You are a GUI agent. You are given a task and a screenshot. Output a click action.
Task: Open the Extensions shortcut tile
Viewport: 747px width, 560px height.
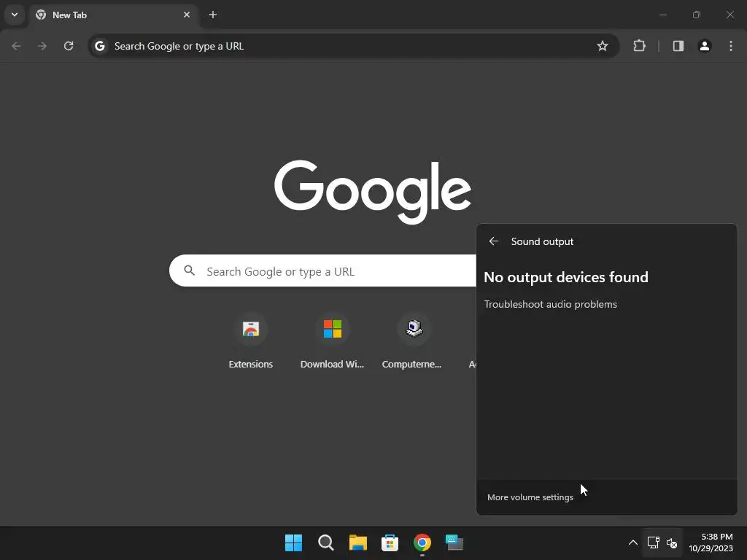point(251,341)
